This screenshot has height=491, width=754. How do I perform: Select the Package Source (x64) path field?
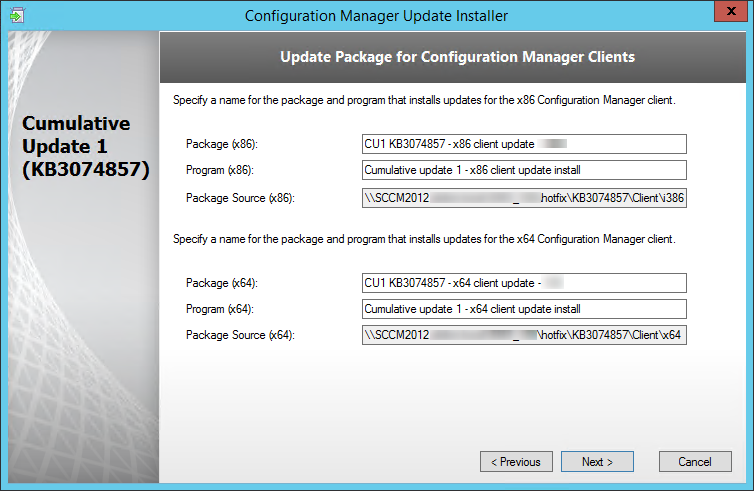pyautogui.click(x=524, y=335)
